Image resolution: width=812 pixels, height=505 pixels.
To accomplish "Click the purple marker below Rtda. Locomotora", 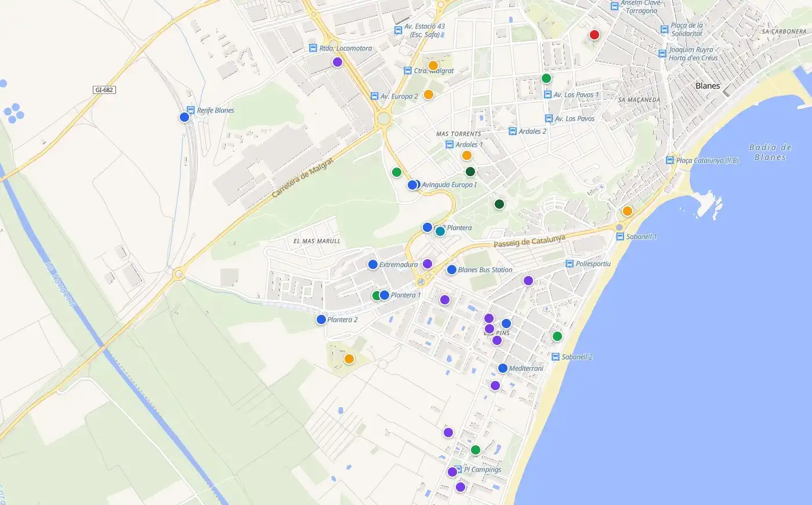I will pos(338,62).
